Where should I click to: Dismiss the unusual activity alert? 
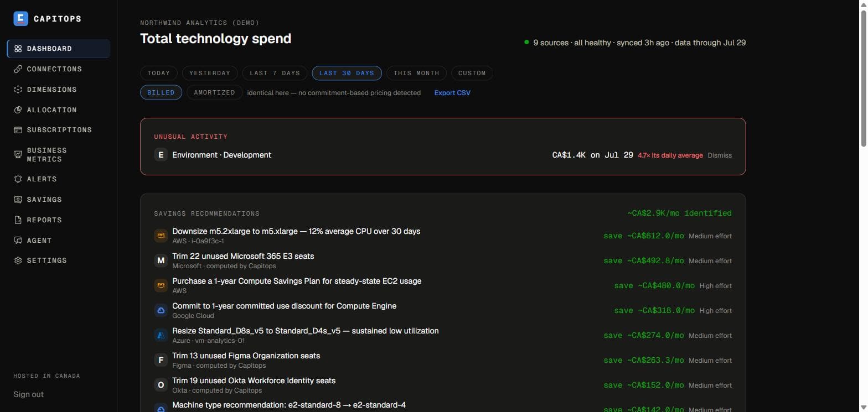point(720,155)
